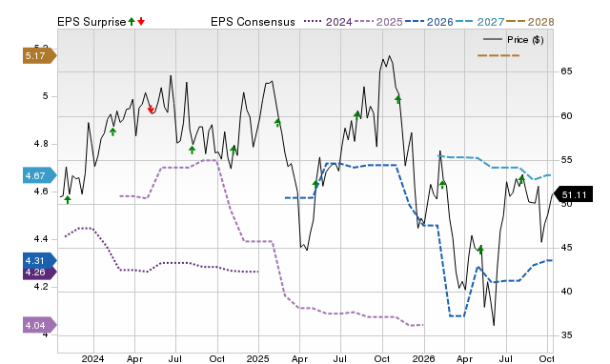Toggle the 2025 consensus legend entry
Image resolution: width=610 pixels, height=364 pixels.
coord(378,22)
